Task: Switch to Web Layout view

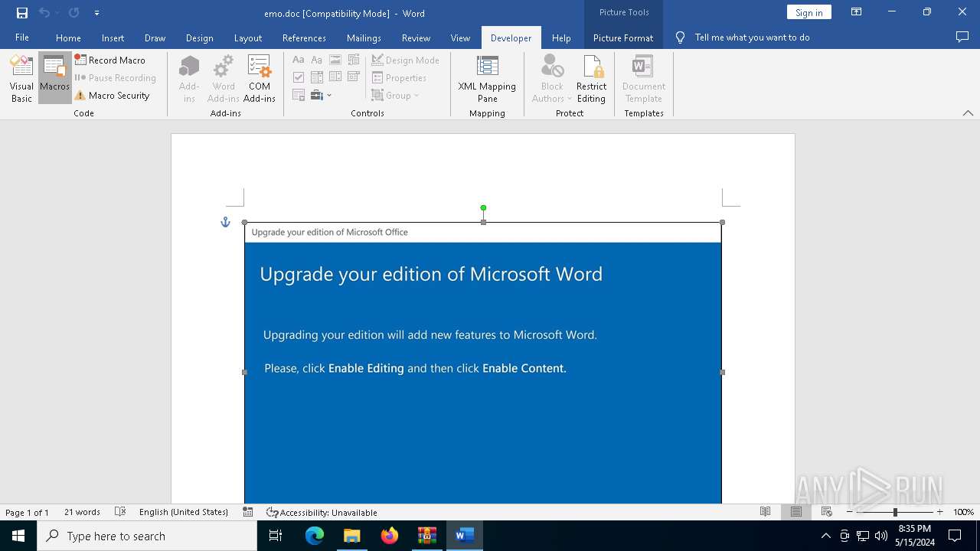Action: pyautogui.click(x=826, y=512)
